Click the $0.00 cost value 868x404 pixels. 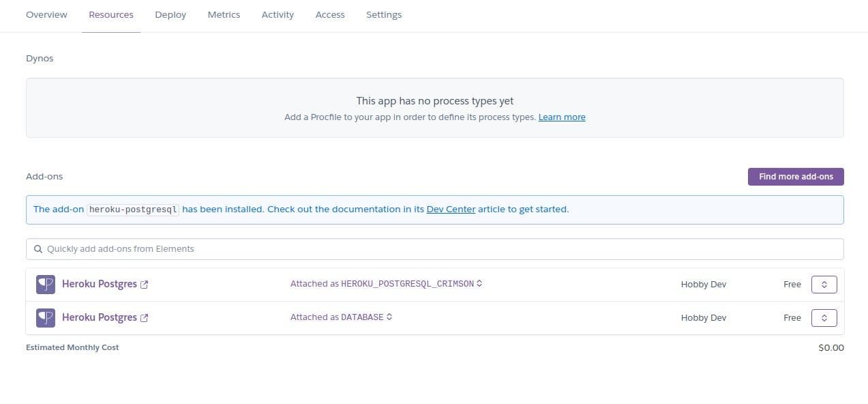(831, 348)
